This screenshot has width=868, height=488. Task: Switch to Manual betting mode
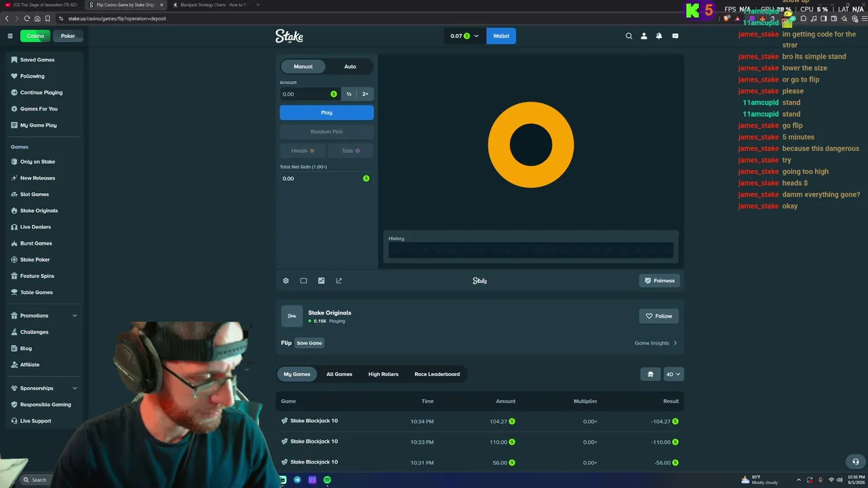pos(303,66)
